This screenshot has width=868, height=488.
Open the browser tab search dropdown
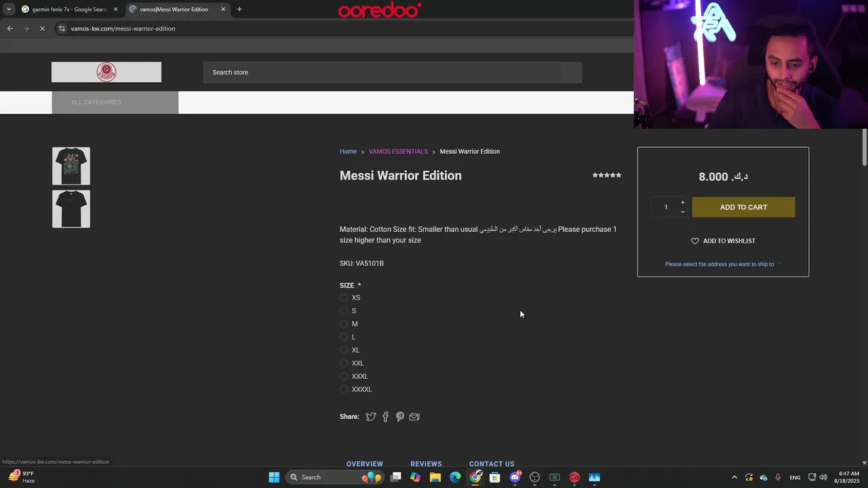tap(9, 9)
